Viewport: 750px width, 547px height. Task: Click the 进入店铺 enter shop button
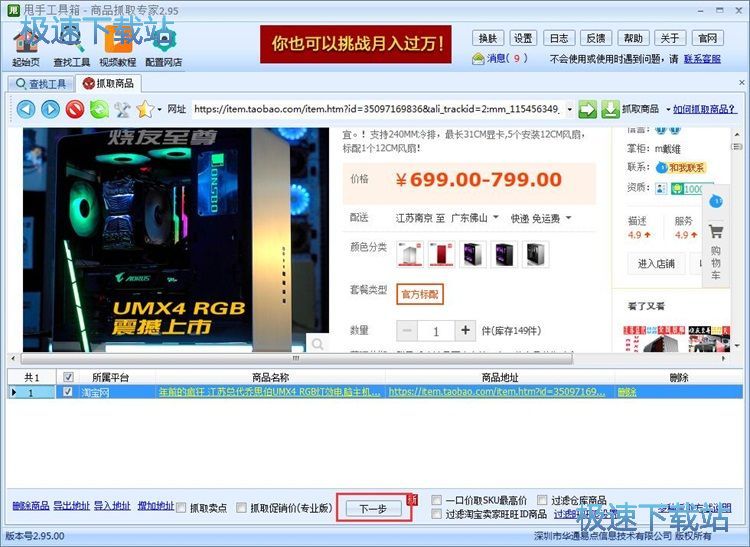pyautogui.click(x=656, y=263)
